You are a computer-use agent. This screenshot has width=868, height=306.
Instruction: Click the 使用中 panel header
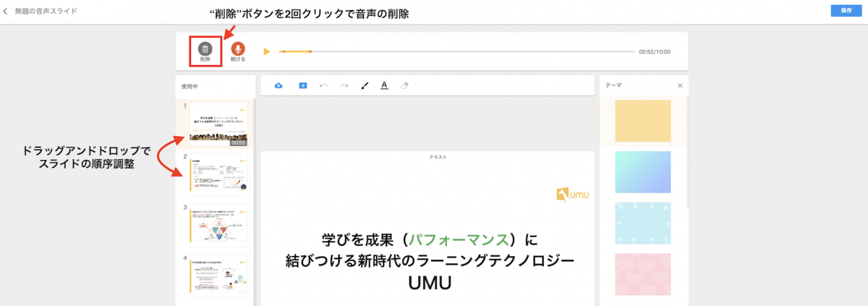coord(190,87)
